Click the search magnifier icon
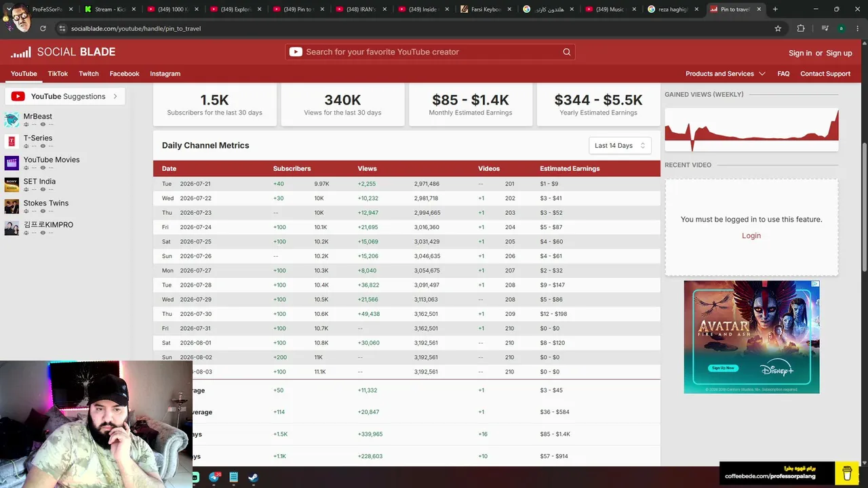The image size is (868, 488). click(567, 52)
